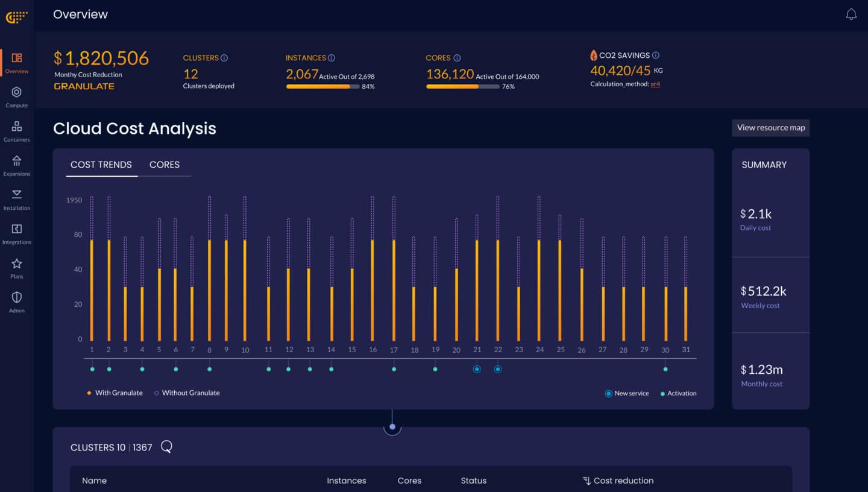Click the Cores column header
Viewport: 868px width, 492px height.
[409, 481]
